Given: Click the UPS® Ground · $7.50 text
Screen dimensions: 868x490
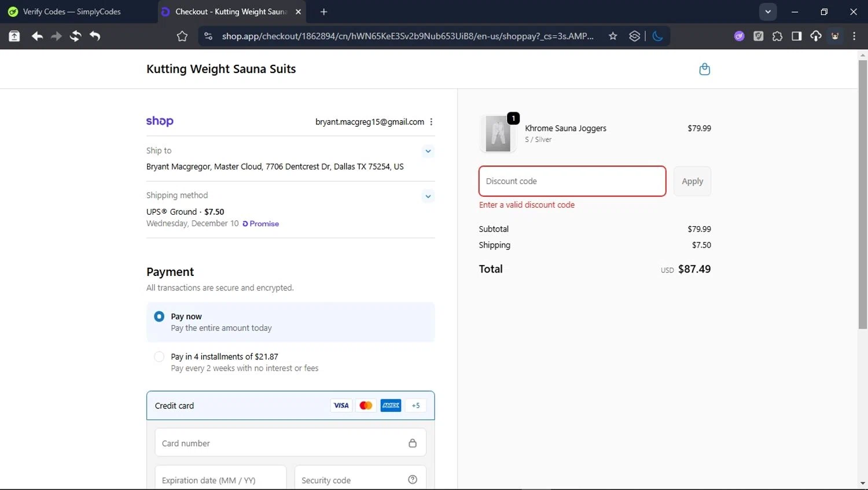Looking at the screenshot, I should (x=185, y=212).
